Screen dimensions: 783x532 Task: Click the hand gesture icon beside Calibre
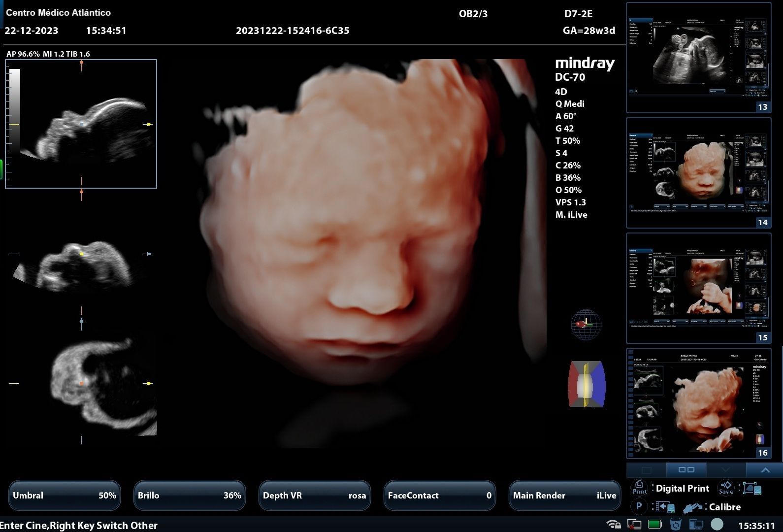click(x=693, y=507)
